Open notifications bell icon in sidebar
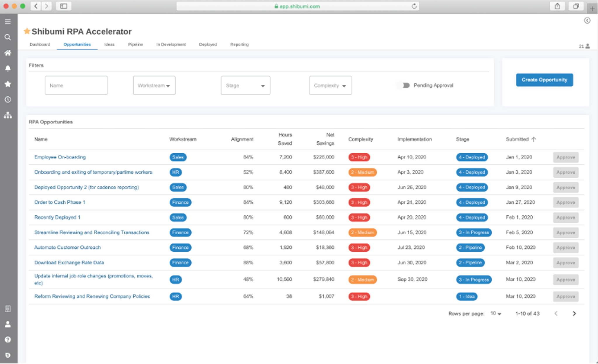 pos(8,68)
